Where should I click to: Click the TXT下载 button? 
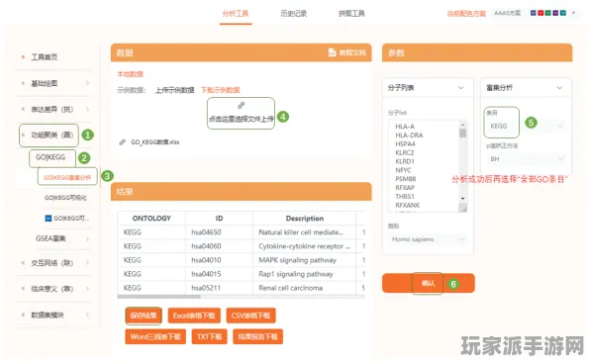tap(209, 336)
